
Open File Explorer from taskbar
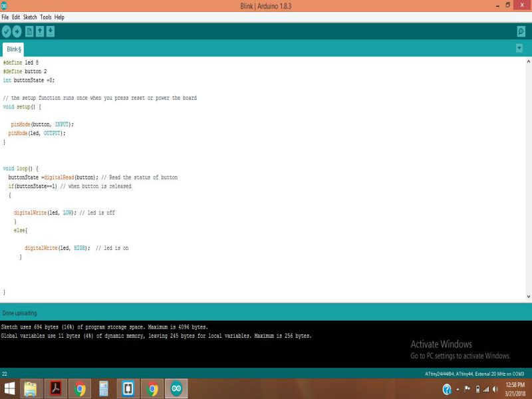click(x=31, y=388)
